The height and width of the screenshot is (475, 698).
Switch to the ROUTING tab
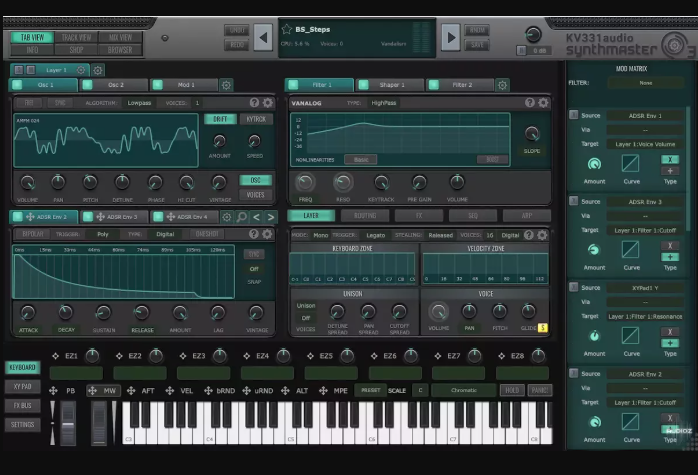click(x=365, y=215)
